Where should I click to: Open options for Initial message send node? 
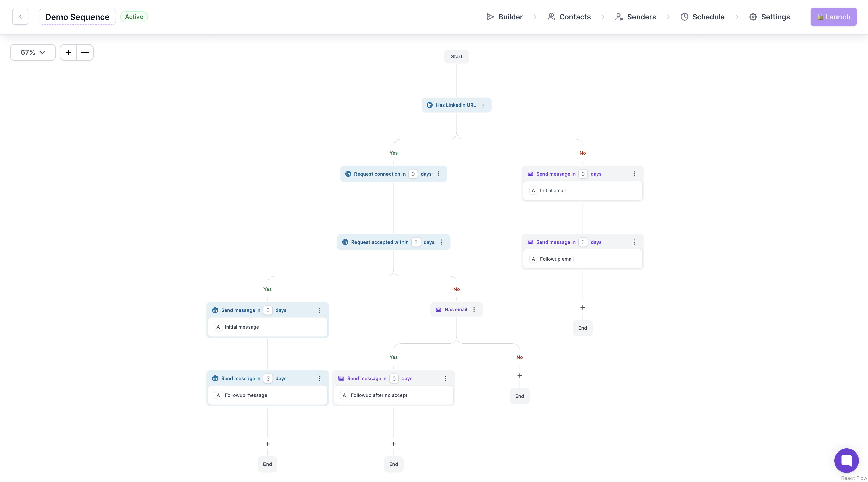(x=319, y=310)
